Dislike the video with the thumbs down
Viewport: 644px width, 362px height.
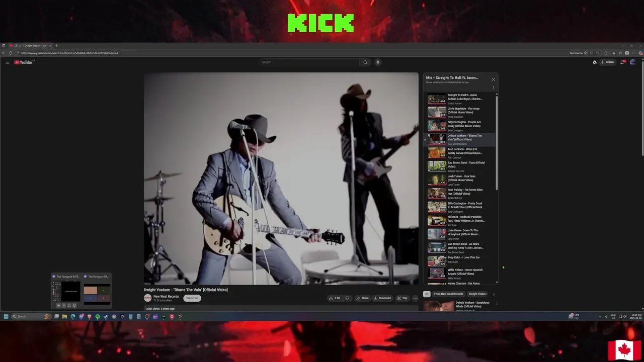click(347, 298)
